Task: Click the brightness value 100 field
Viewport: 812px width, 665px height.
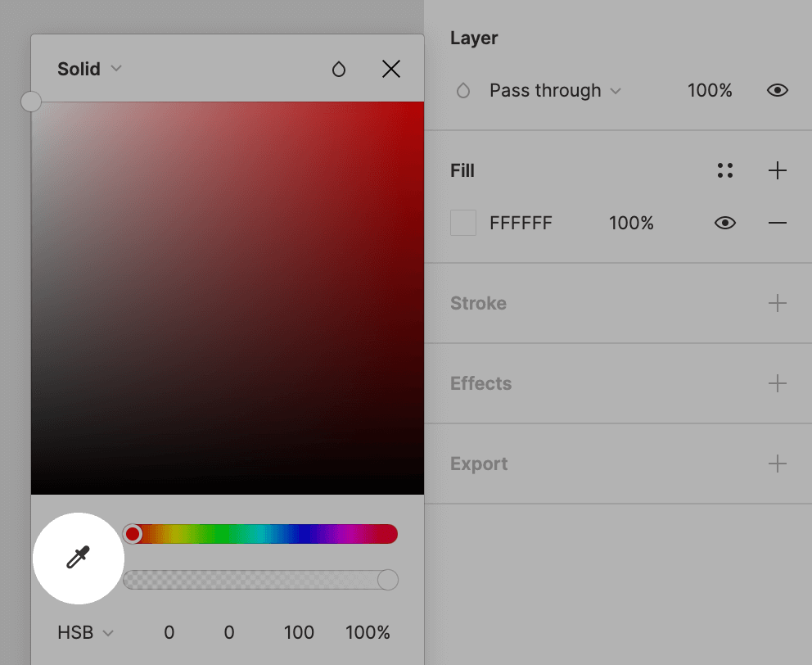Action: tap(299, 632)
